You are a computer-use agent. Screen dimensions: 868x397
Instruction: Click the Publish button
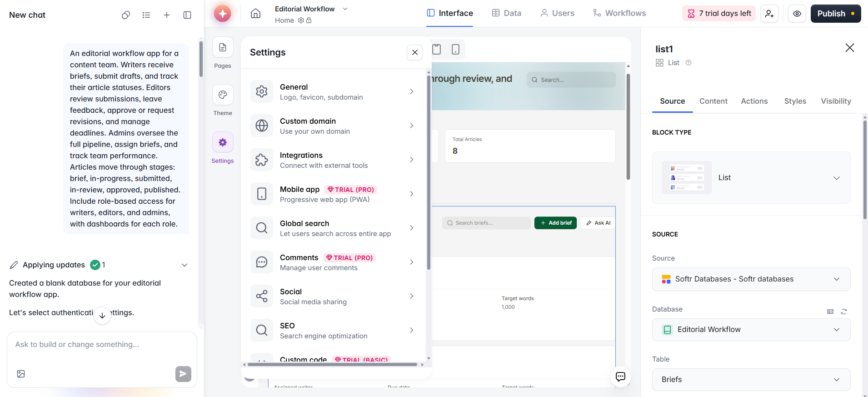point(836,14)
